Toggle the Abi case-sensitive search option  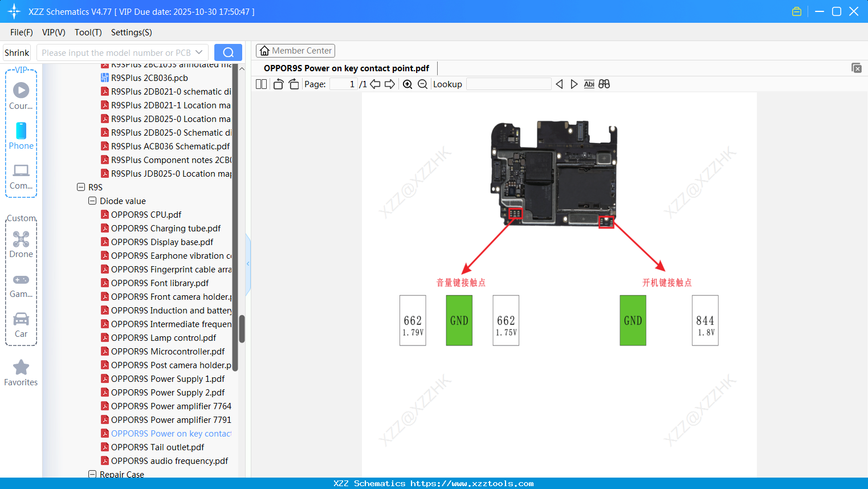coord(589,84)
